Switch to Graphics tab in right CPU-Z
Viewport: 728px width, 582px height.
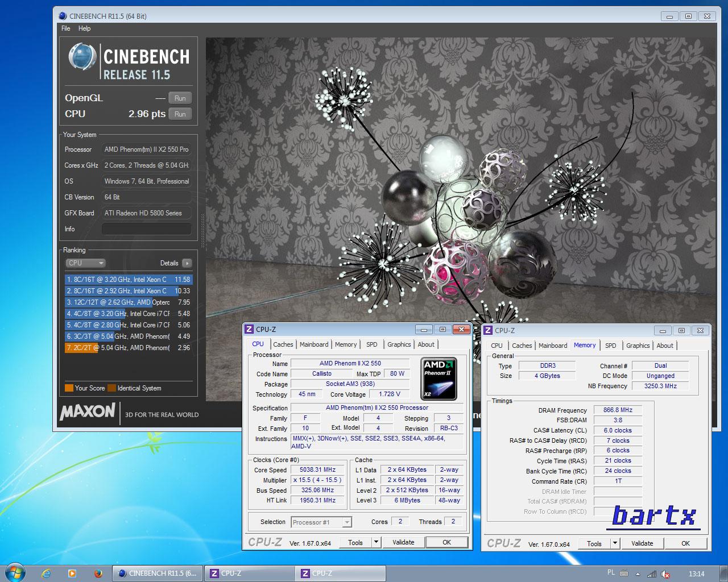[x=638, y=346]
